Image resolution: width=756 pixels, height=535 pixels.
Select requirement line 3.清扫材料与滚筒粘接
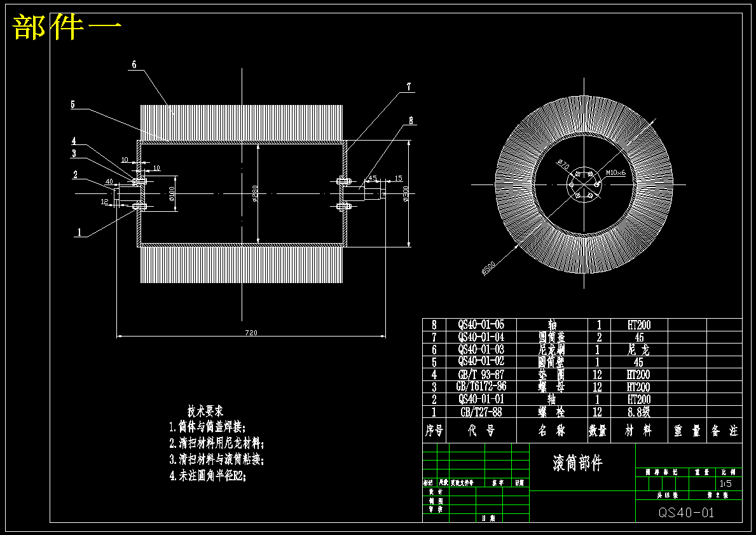(216, 459)
